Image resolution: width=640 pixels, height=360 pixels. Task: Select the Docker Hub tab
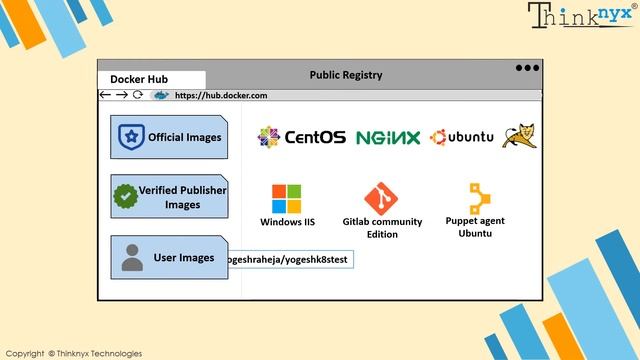tap(151, 79)
